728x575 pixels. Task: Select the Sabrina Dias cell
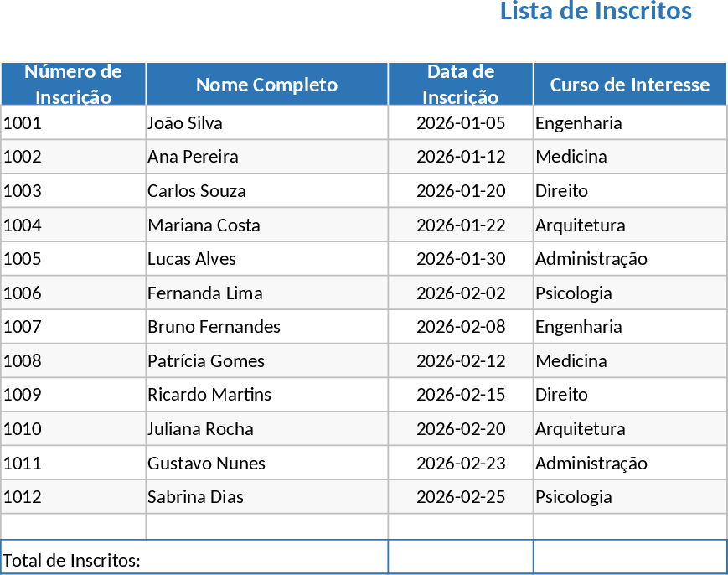point(266,497)
